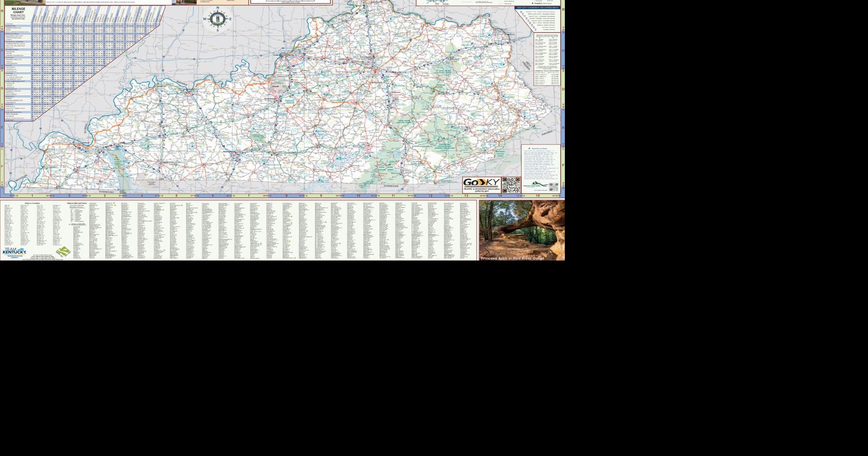868x456 pixels.
Task: Click the WEST VIRGINIA state label
Action: coord(526,65)
